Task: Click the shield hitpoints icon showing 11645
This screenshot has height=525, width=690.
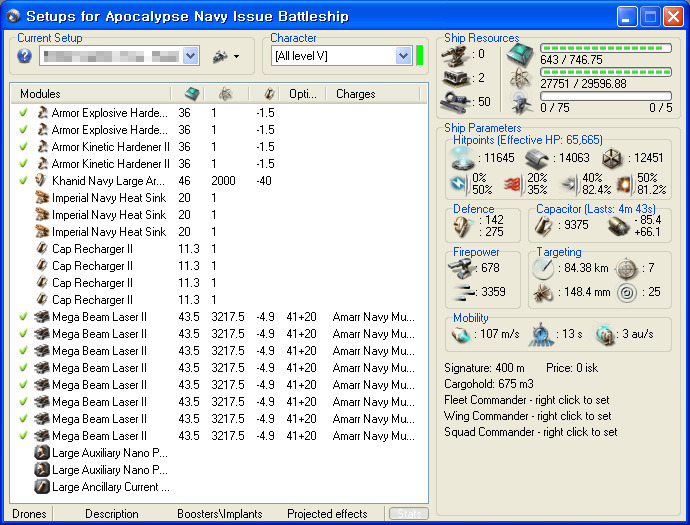Action: pos(463,158)
